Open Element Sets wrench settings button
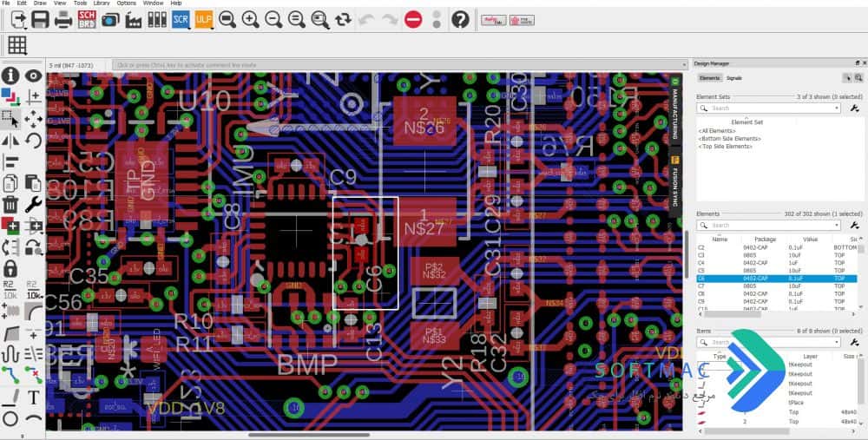Screen dimensions: 868x440 (854, 108)
